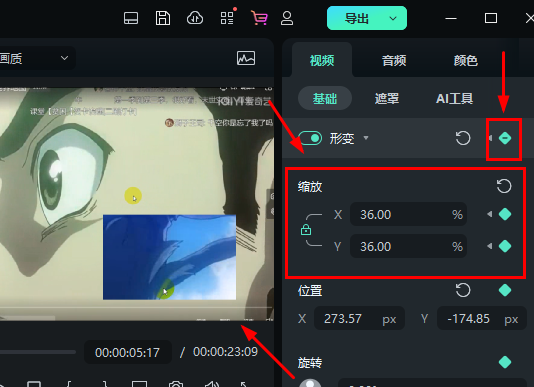This screenshot has width=534, height=387.
Task: Open the user account icon
Action: pos(287,18)
